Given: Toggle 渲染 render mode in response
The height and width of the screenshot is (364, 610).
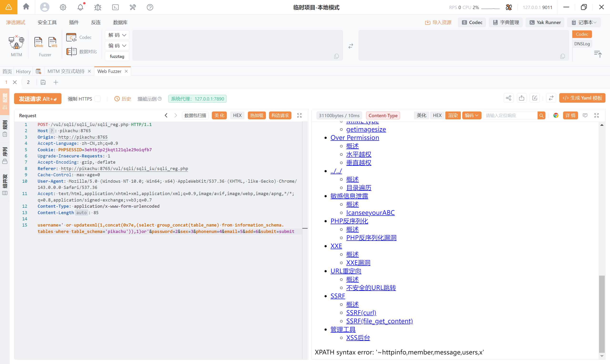Looking at the screenshot, I should pos(453,116).
